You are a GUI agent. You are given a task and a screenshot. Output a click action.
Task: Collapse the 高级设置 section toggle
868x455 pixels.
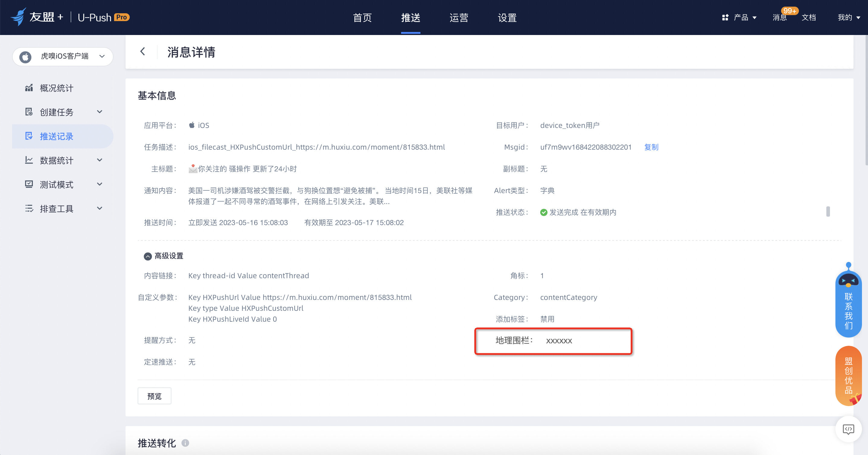pos(148,256)
